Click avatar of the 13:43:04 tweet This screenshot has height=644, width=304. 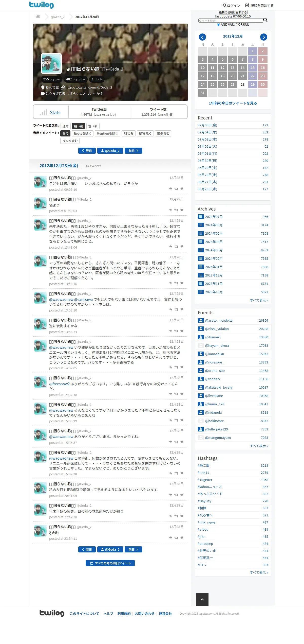pos(41,225)
